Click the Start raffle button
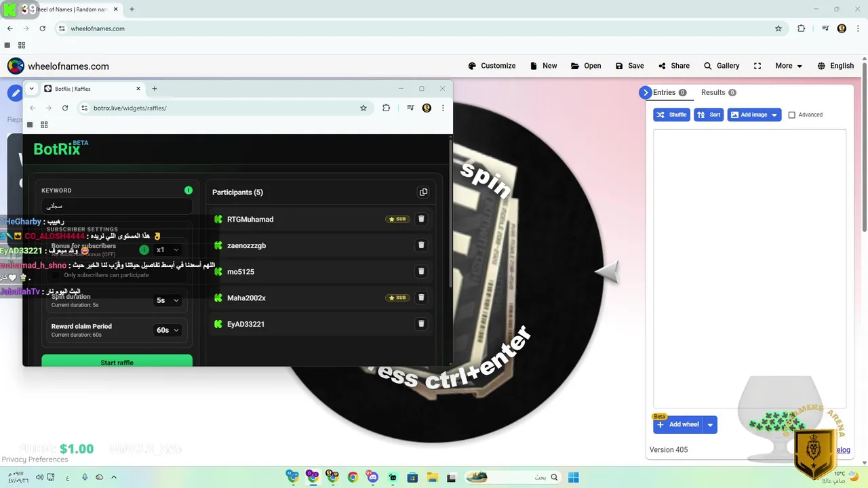Viewport: 868px width, 488px height. tap(117, 362)
